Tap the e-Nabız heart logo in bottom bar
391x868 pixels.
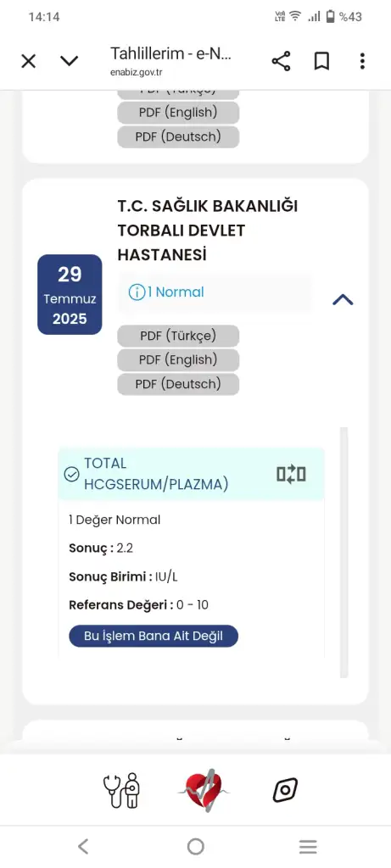click(x=203, y=790)
